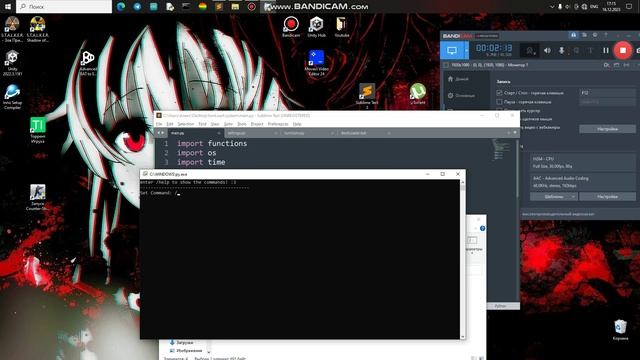
Task: Click the 'import functions' code line
Action: pos(212,143)
